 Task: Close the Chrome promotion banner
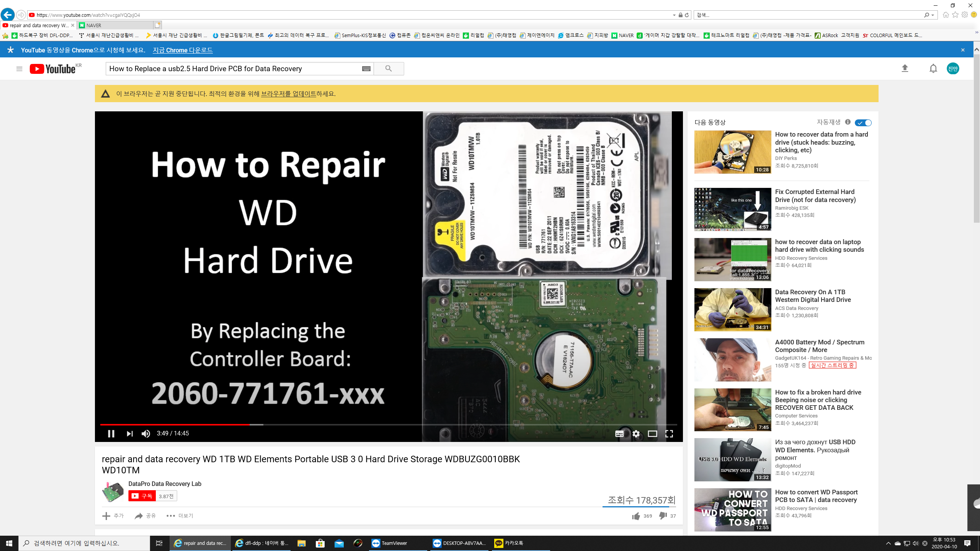coord(963,50)
